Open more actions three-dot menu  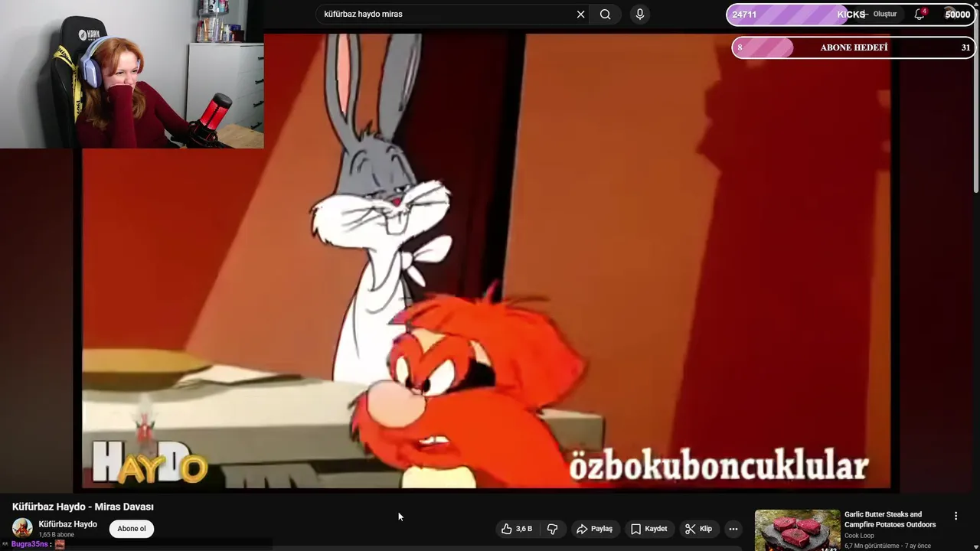(733, 529)
